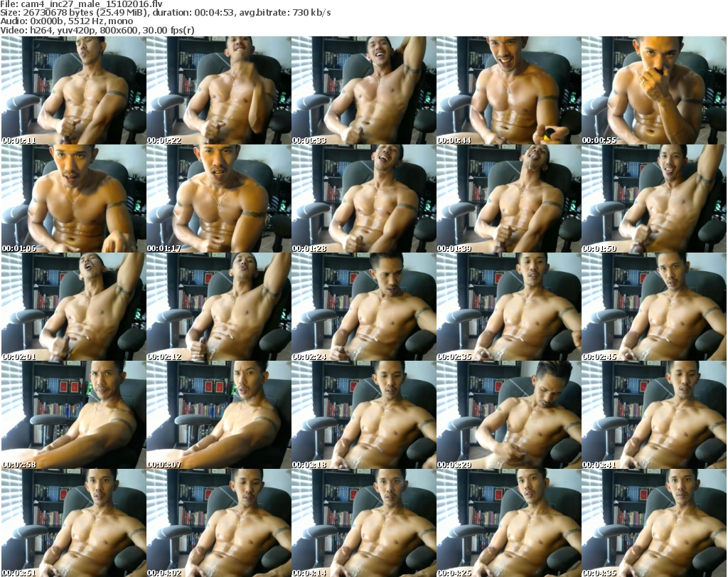Open the thumbnail stamped 00:00:11

click(x=73, y=90)
